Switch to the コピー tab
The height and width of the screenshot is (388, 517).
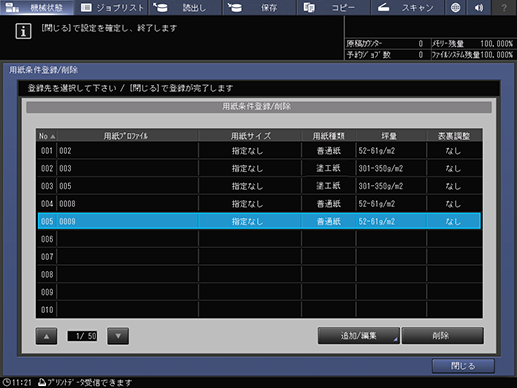pos(333,7)
